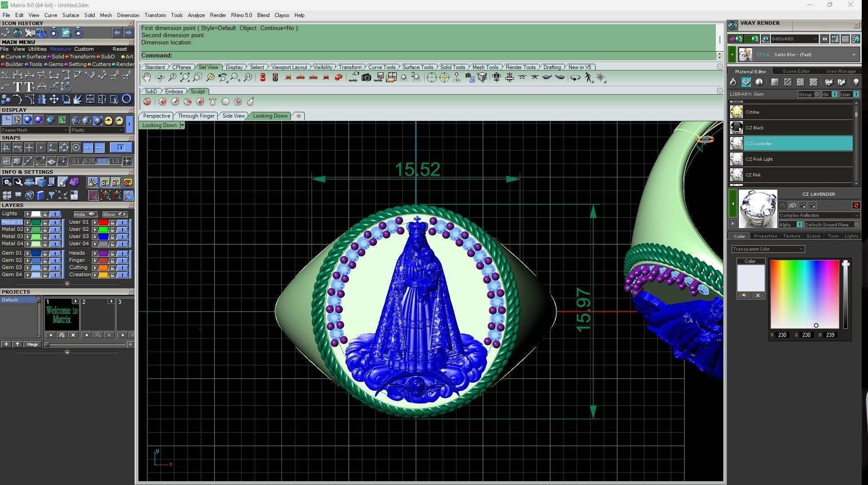Open the Transparent Color dropdown
Image resolution: width=868 pixels, height=485 pixels.
[768, 249]
